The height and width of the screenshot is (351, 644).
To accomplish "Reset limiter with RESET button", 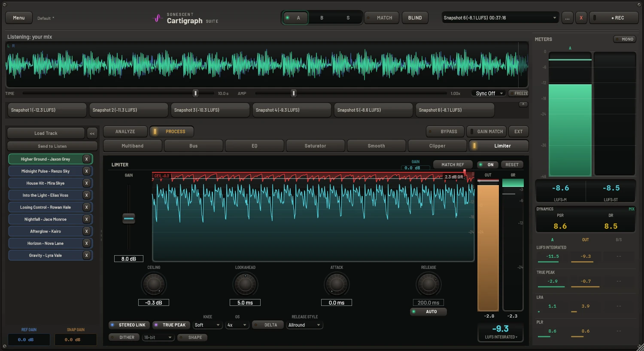I will click(512, 165).
